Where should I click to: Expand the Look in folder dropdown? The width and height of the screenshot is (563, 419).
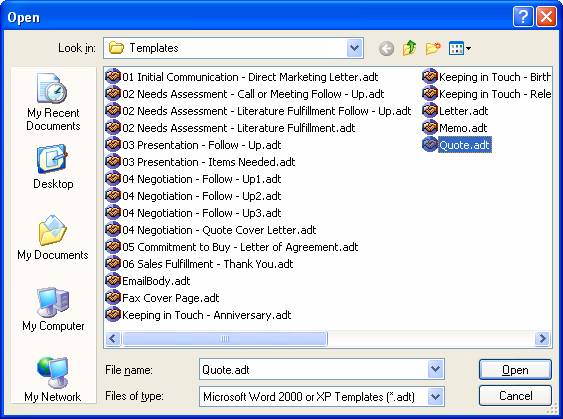click(354, 48)
